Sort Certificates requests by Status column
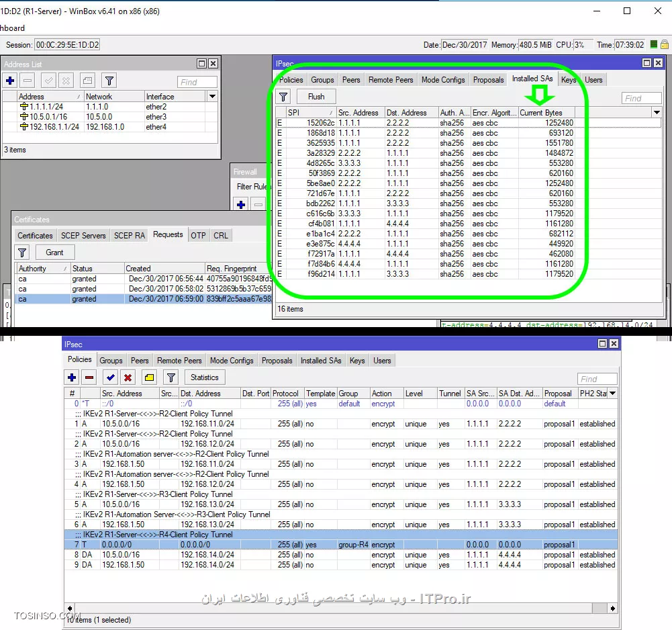Viewport: 672px width, 630px height. [x=97, y=269]
